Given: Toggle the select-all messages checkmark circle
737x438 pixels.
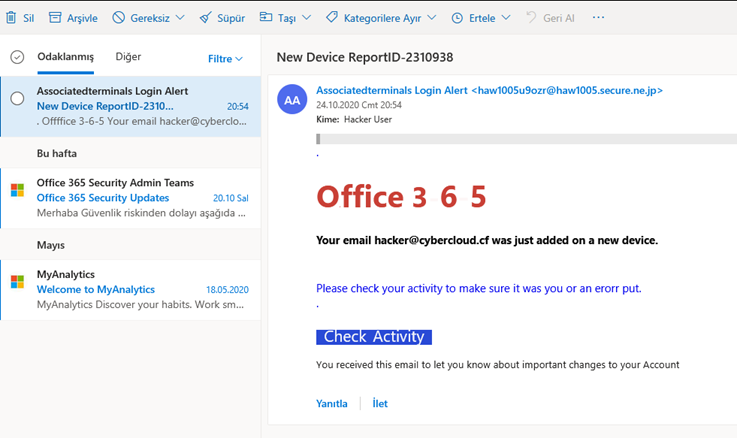Looking at the screenshot, I should coord(17,57).
